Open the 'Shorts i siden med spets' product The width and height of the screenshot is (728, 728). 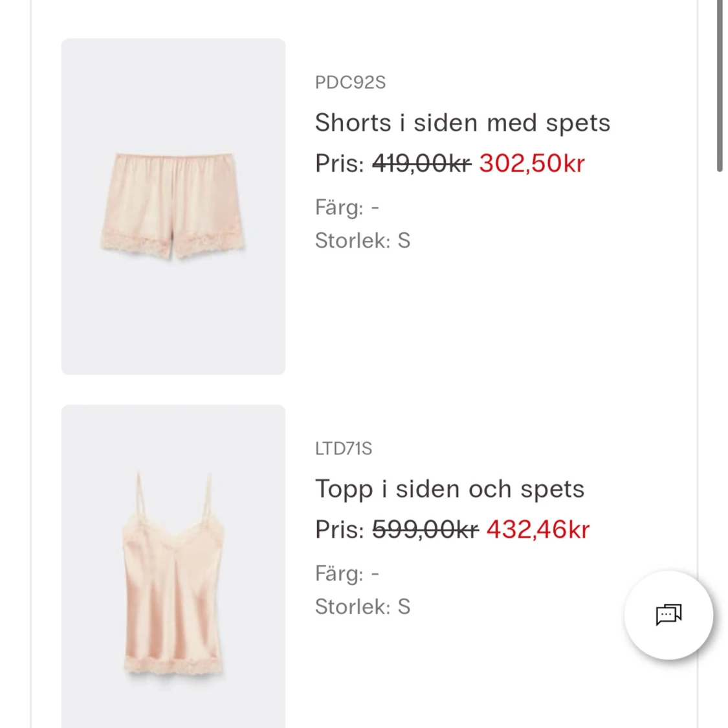click(462, 123)
